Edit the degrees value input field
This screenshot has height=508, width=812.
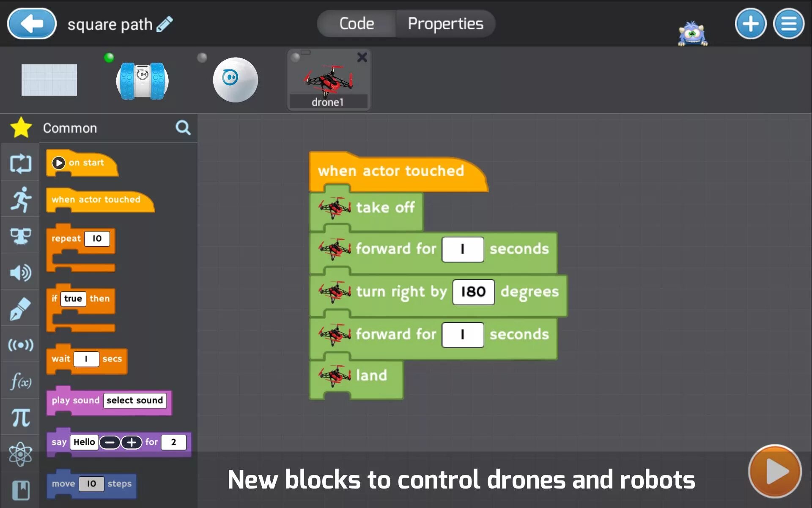point(472,291)
